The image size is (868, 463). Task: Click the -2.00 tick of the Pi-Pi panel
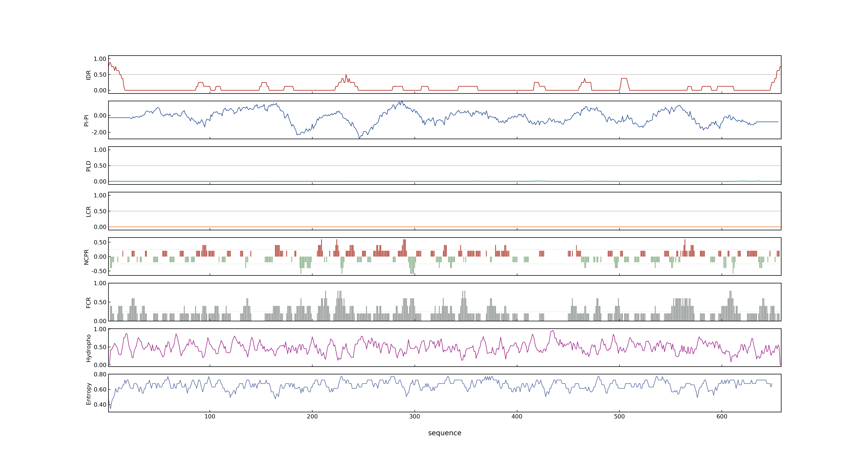tap(99, 132)
